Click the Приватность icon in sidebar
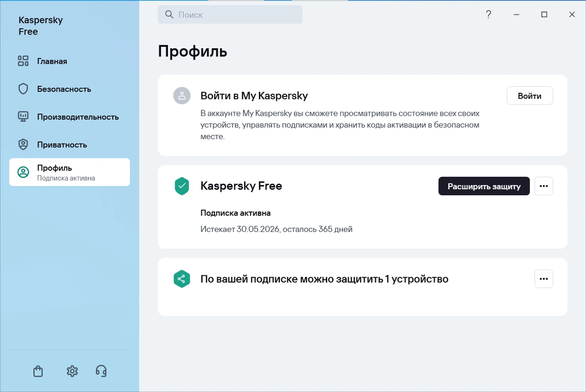 (x=23, y=144)
